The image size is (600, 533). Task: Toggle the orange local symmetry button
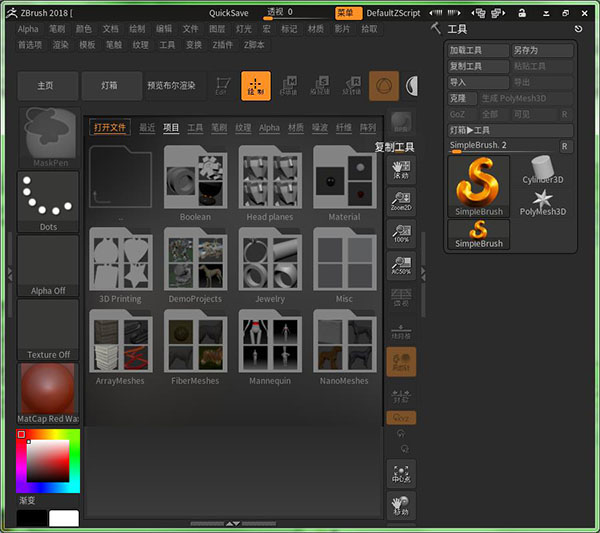(x=401, y=362)
